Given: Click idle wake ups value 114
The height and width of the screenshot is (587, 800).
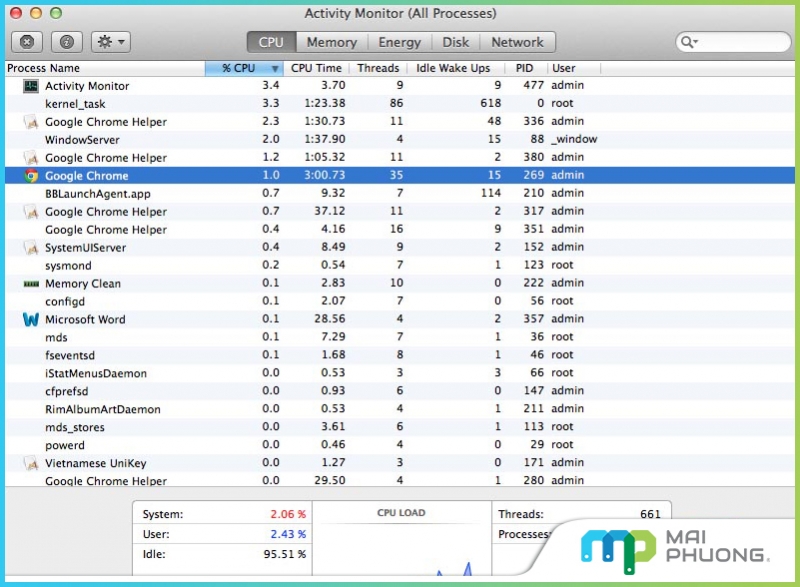Looking at the screenshot, I should pos(491,193).
